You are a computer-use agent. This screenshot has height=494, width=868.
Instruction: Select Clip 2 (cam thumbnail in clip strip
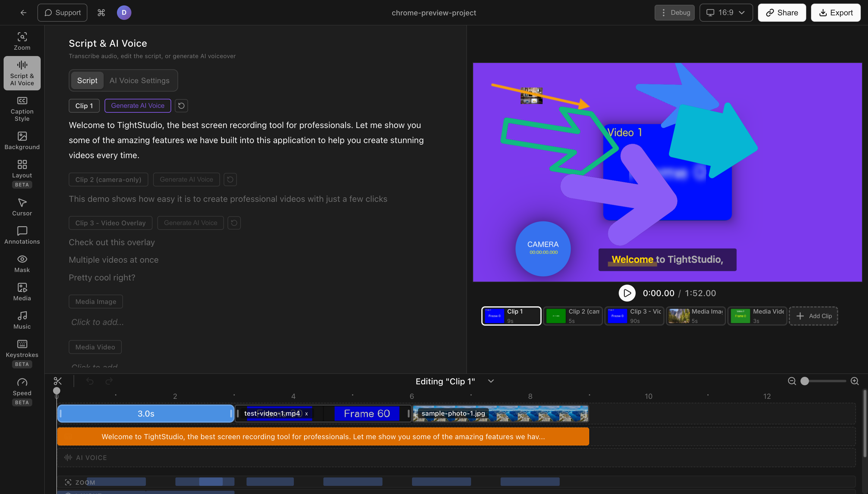tap(573, 316)
